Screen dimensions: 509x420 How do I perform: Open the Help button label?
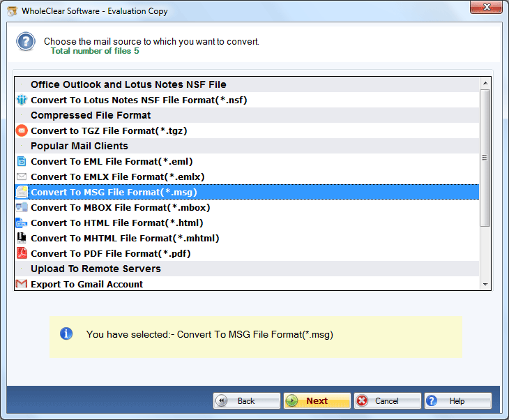(x=457, y=401)
